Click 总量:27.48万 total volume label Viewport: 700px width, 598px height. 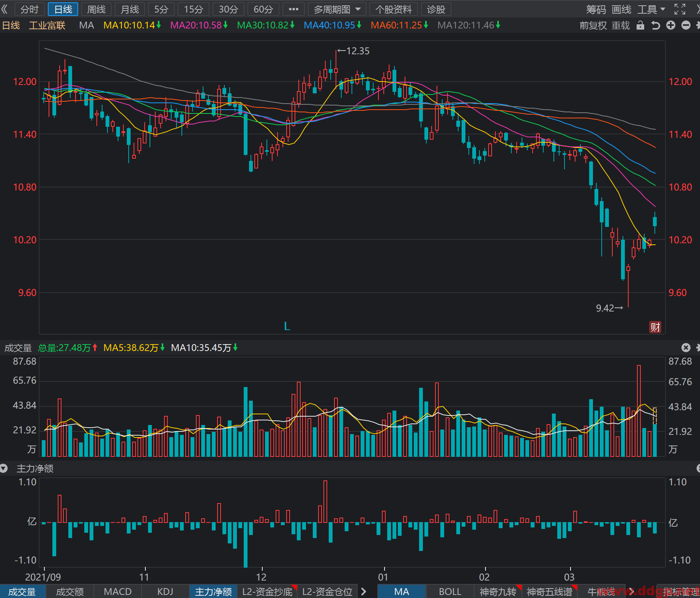click(x=68, y=348)
